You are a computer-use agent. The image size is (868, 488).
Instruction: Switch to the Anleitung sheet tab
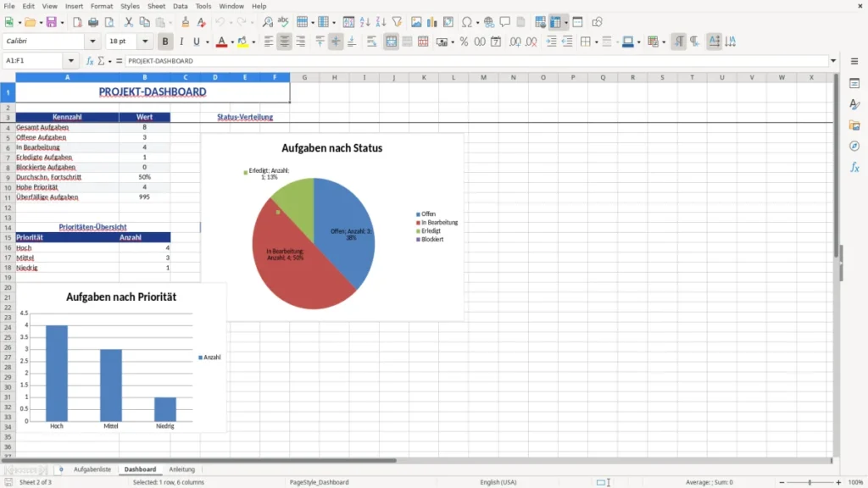click(x=181, y=469)
